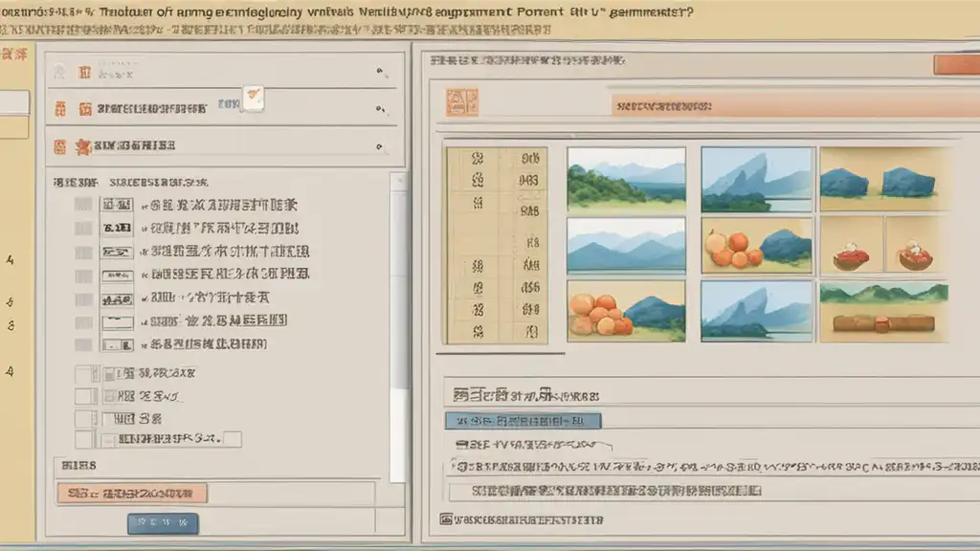Tick the first white checkbox under the list
The width and height of the screenshot is (980, 551).
[x=84, y=374]
